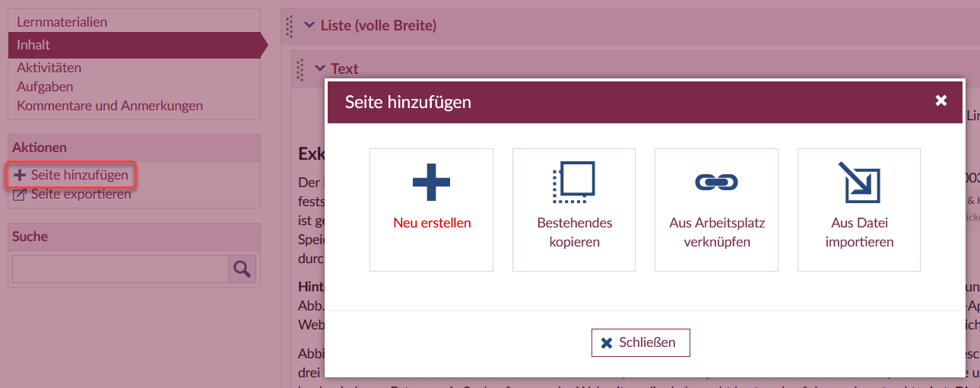Collapse the Liste (volle Breite) section

coord(309,25)
